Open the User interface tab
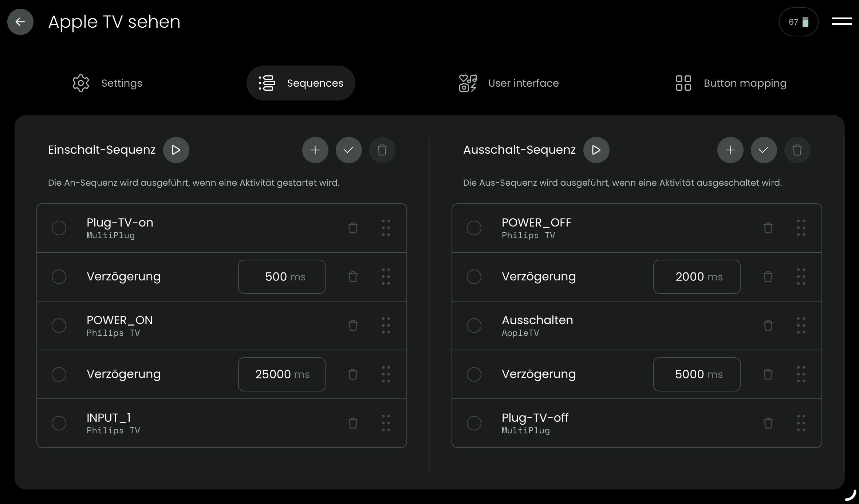Image resolution: width=859 pixels, height=504 pixels. pyautogui.click(x=509, y=83)
